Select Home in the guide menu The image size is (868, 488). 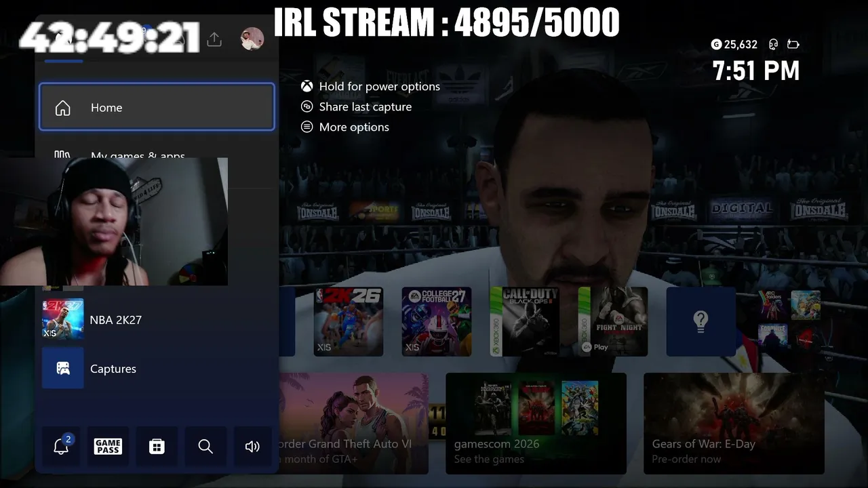(x=157, y=107)
